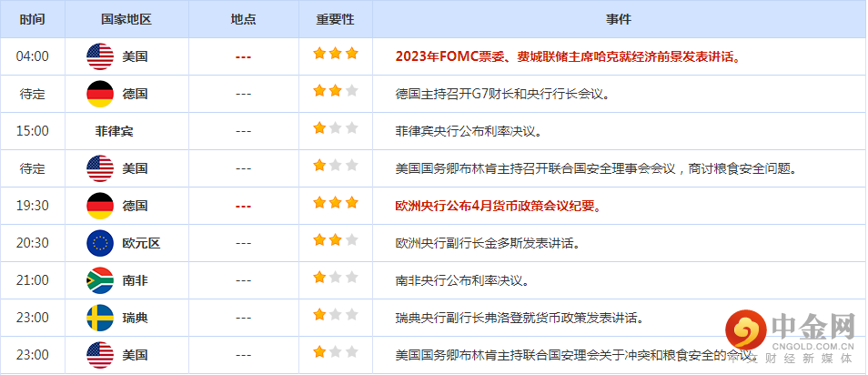This screenshot has height=375, width=868.
Task: Open the 欧洲央行副行长金多斯发表讲话 event
Action: (x=488, y=243)
